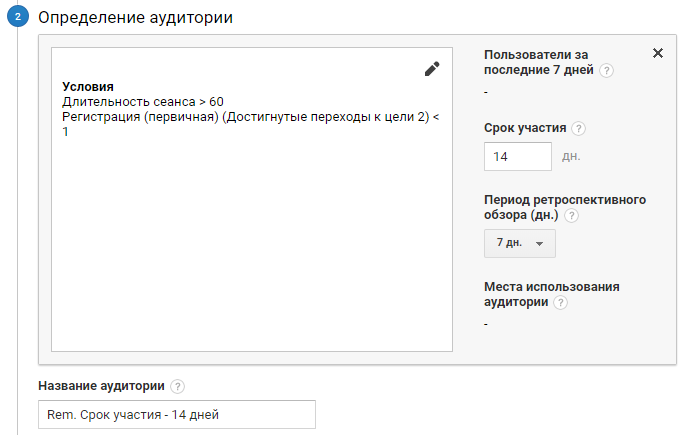Show help icon beside Название аудитории
The image size is (685, 435).
[177, 386]
